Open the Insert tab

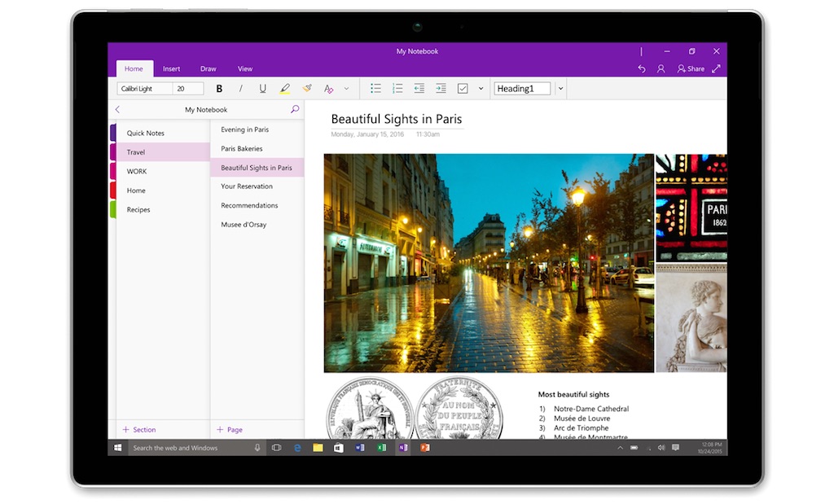coord(171,68)
